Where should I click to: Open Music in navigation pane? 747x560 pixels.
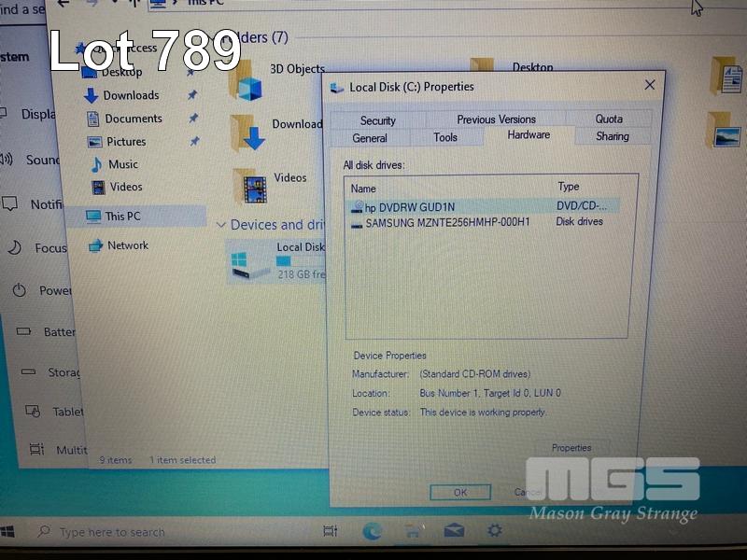click(x=123, y=164)
